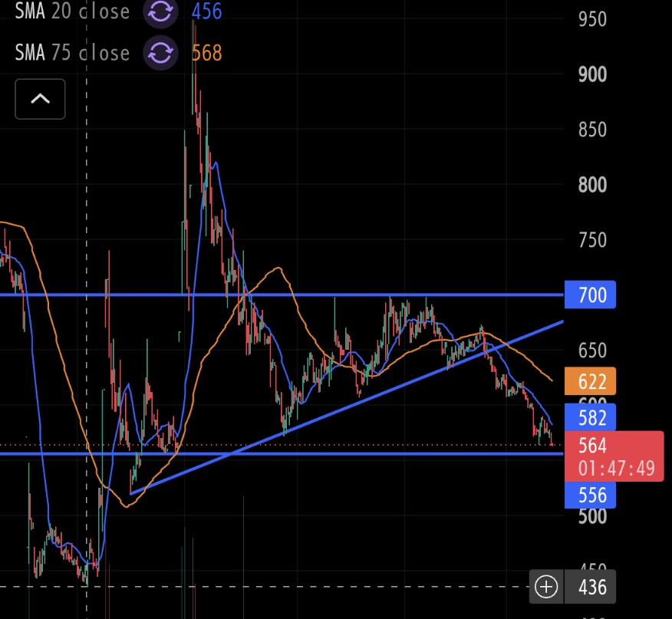The width and height of the screenshot is (672, 619).
Task: Click the refresh icon beside SMA 20 close
Action: pyautogui.click(x=161, y=12)
